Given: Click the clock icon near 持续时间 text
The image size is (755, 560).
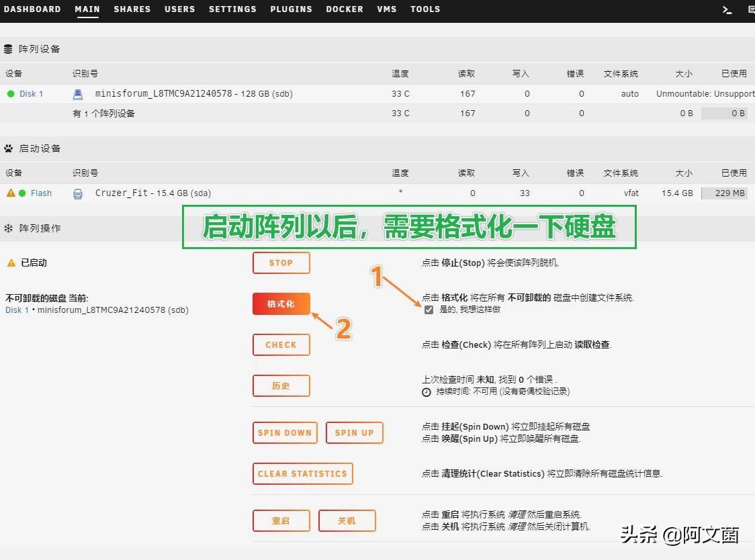Looking at the screenshot, I should (426, 391).
